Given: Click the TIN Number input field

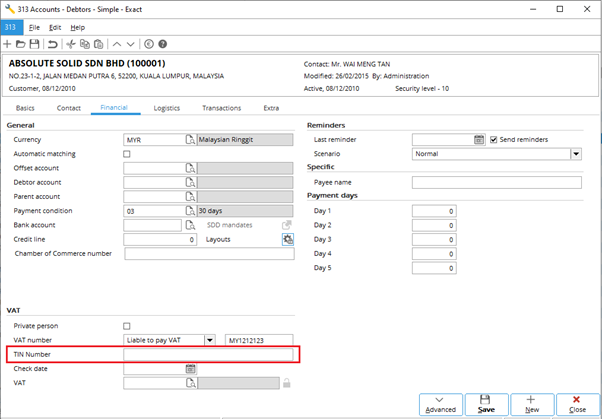Looking at the screenshot, I should point(208,354).
